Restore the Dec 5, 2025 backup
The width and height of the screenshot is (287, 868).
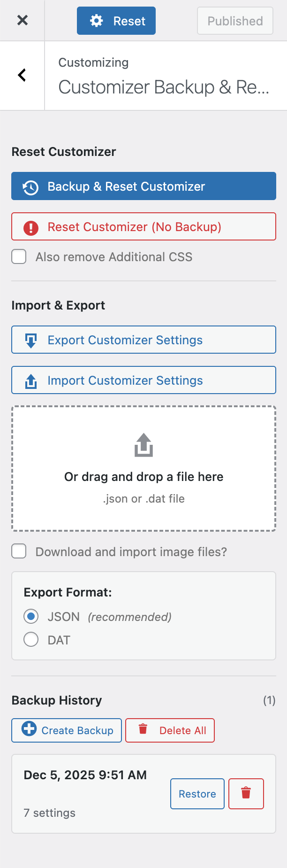click(197, 794)
